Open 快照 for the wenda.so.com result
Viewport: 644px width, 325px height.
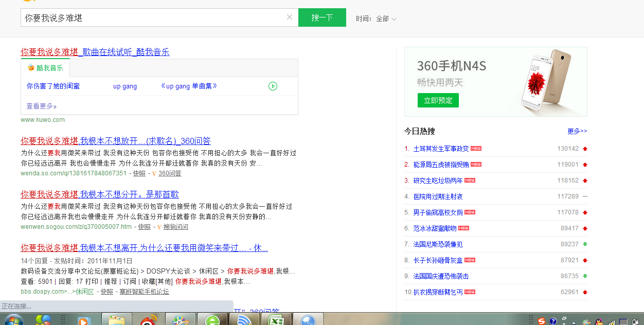click(139, 173)
